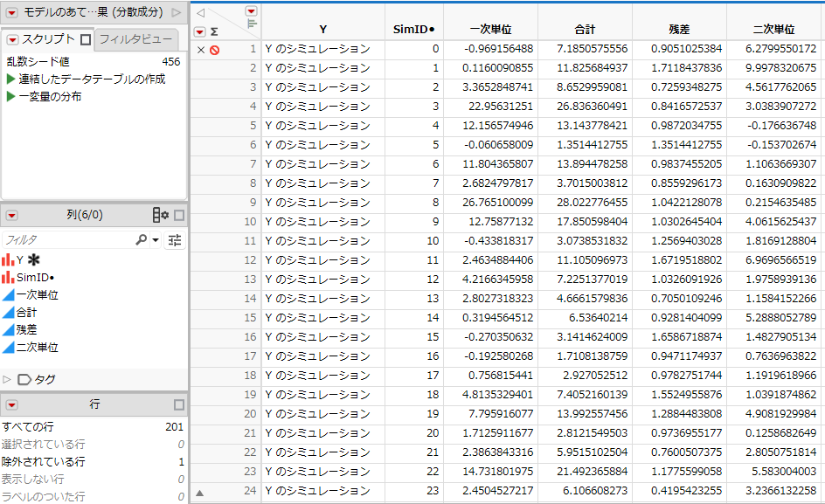Click the red hidden circle icon on row 1
This screenshot has width=825, height=504.
click(214, 50)
